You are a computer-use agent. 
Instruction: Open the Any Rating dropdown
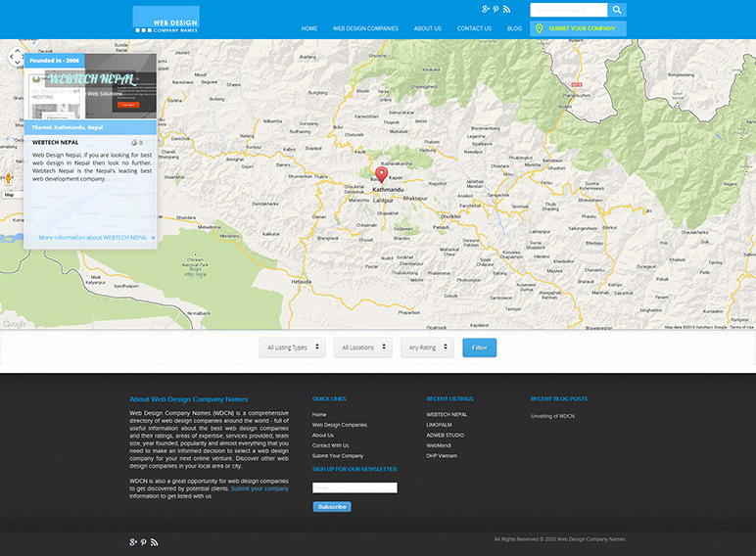point(427,347)
